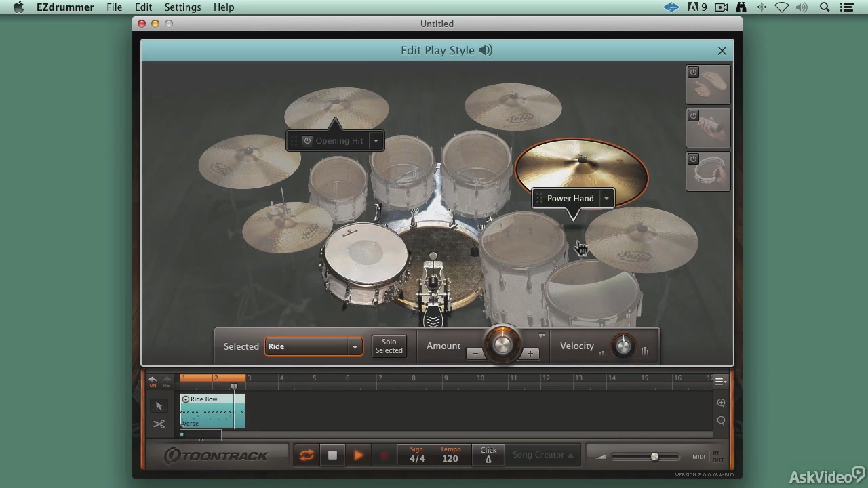This screenshot has width=868, height=488.
Task: Open the Opening Hit dropdown arrow
Action: pos(376,141)
